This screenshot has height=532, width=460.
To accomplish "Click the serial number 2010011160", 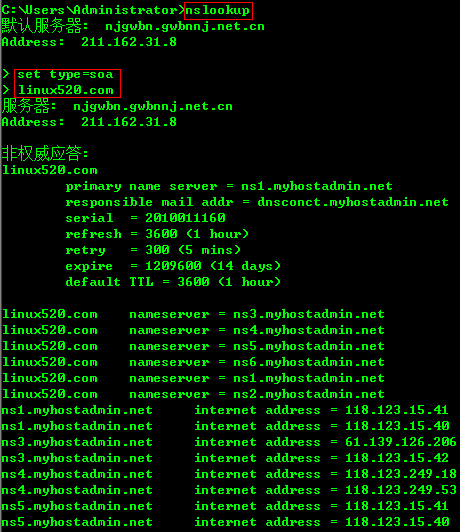I will click(185, 218).
